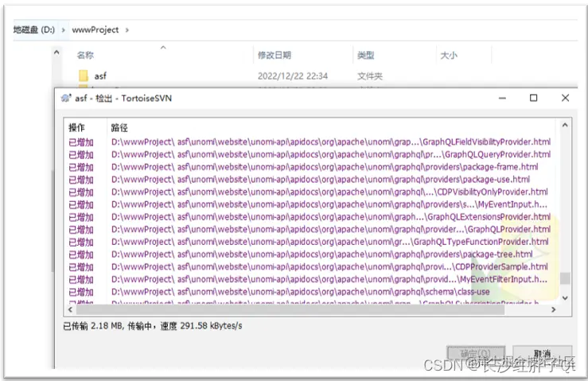
Task: Select the providers\package-use.html row
Action: click(x=310, y=179)
